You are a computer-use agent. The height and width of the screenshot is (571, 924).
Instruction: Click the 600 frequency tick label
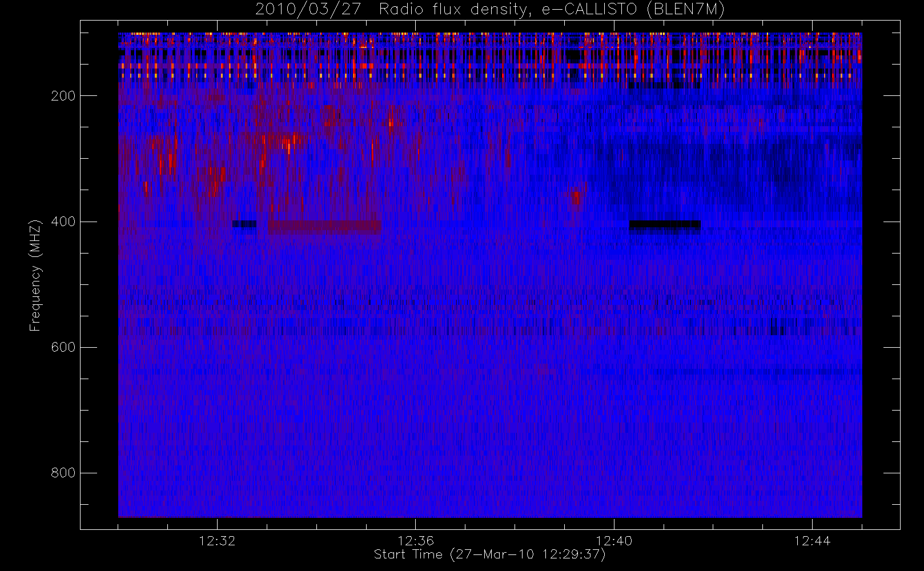pyautogui.click(x=63, y=347)
